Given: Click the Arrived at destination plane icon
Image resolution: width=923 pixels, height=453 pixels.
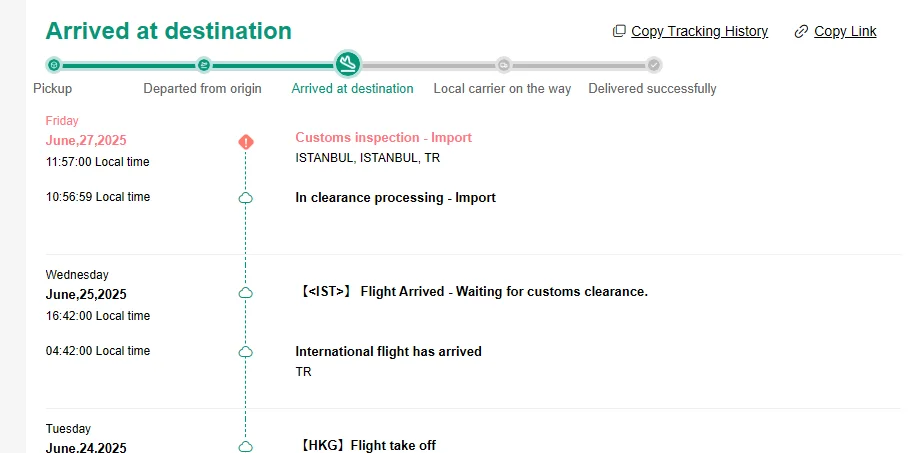Looking at the screenshot, I should [x=348, y=65].
